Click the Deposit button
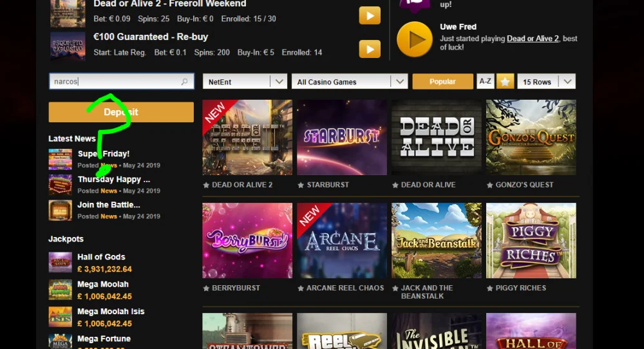The height and width of the screenshot is (349, 644). 121,112
